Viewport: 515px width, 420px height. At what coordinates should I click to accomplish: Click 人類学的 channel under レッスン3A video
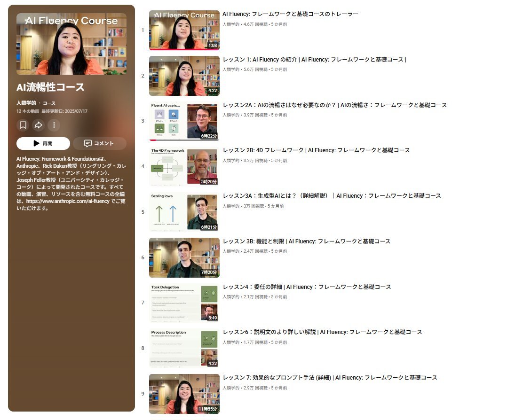point(231,206)
